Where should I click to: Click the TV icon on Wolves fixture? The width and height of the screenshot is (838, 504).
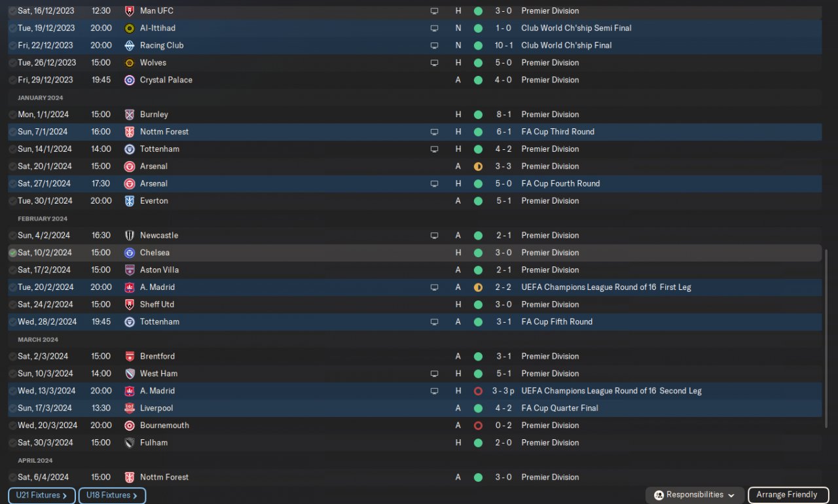coord(434,63)
